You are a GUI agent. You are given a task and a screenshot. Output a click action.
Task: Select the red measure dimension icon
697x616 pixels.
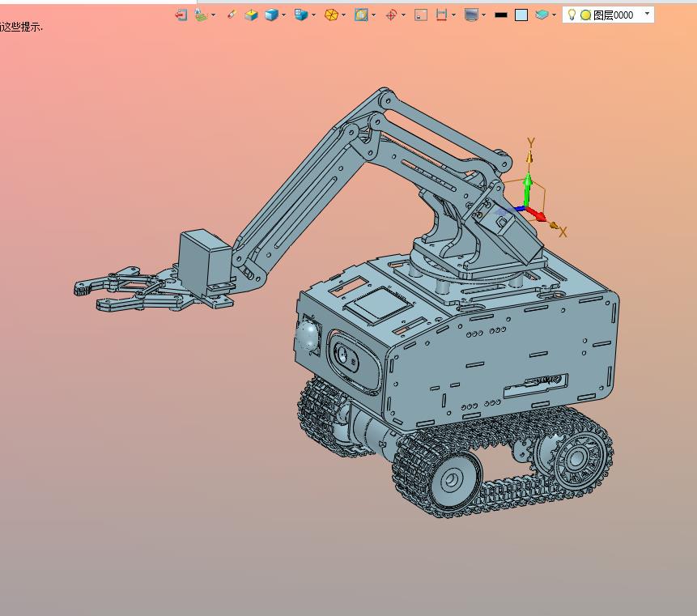pyautogui.click(x=441, y=15)
